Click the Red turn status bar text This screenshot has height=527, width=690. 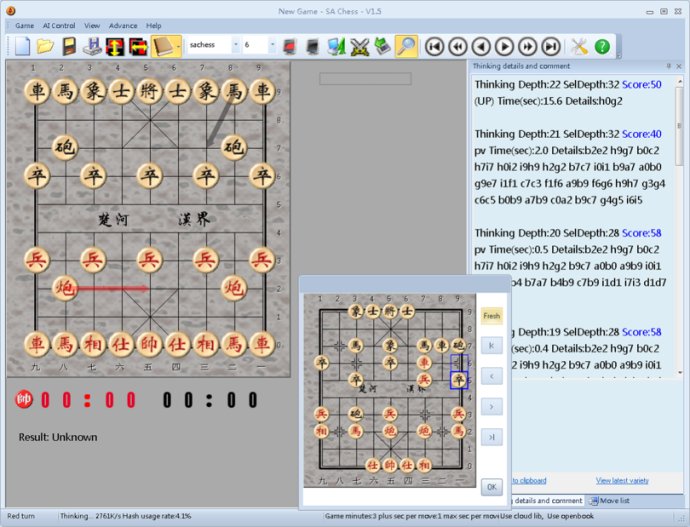(21, 516)
